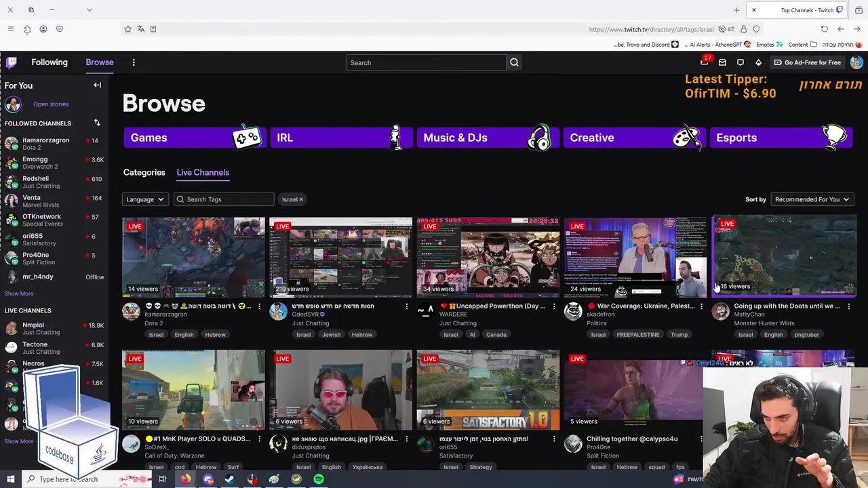Click the Get Bits diamond icon
868x488 pixels.
tap(758, 62)
